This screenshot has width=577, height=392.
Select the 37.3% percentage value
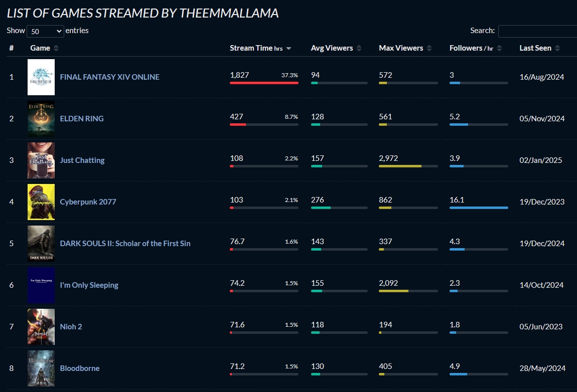click(290, 75)
